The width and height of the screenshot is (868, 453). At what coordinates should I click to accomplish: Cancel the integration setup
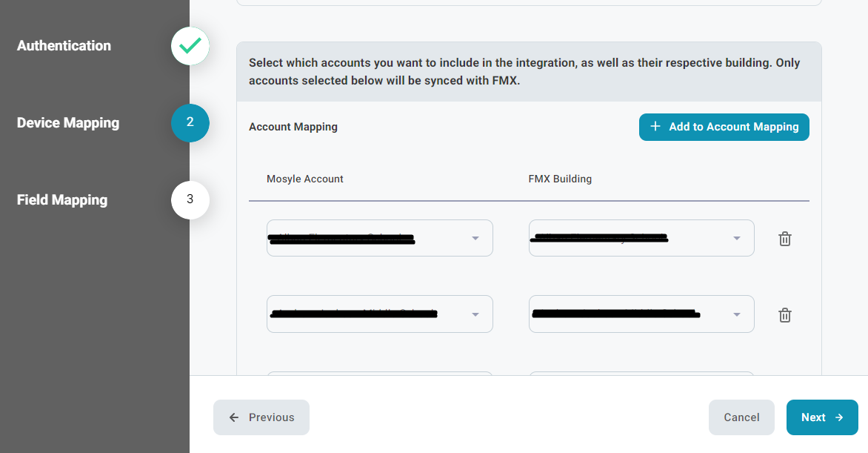(741, 417)
